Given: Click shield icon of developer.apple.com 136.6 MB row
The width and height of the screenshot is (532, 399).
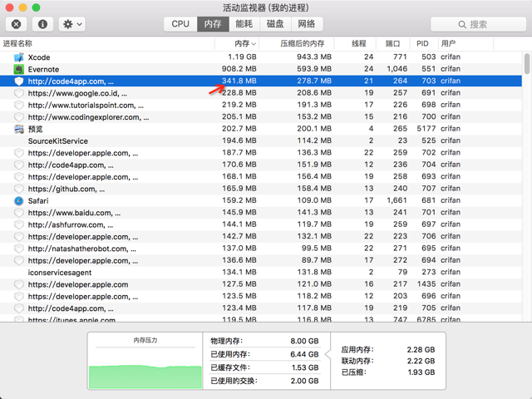Looking at the screenshot, I should coord(19,260).
